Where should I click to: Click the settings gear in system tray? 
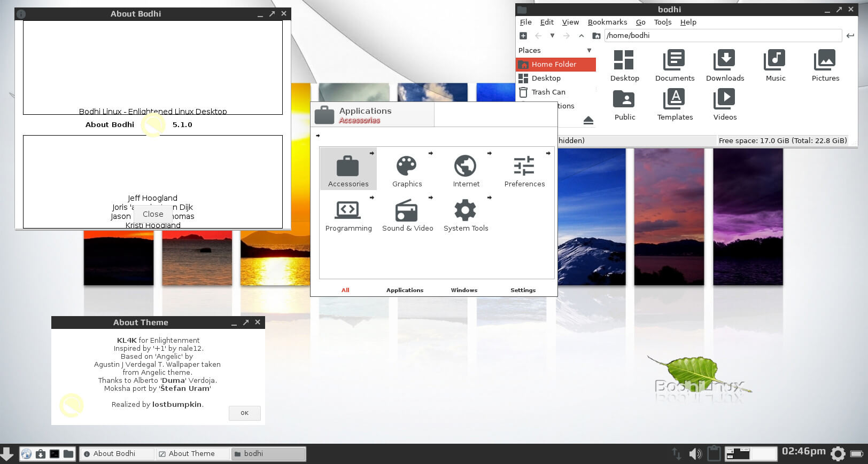[x=838, y=454]
